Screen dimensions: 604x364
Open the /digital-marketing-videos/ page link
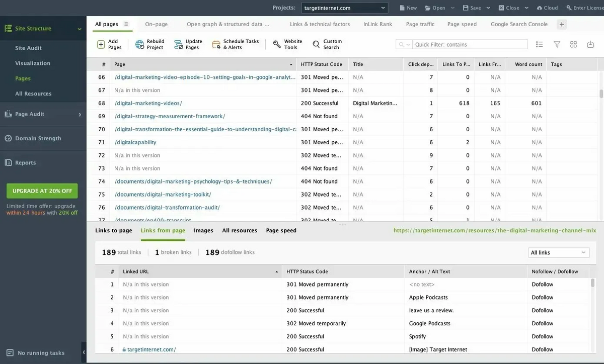[148, 103]
